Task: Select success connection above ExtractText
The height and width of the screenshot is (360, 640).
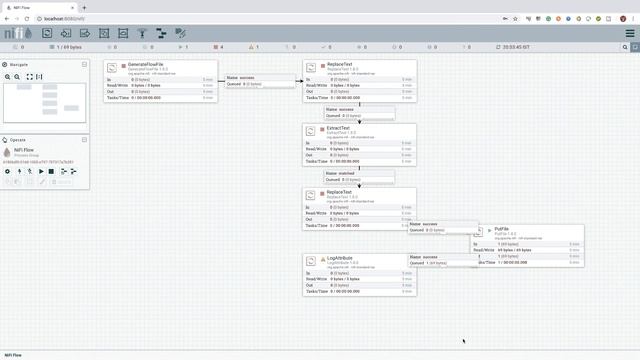Action: click(x=360, y=113)
